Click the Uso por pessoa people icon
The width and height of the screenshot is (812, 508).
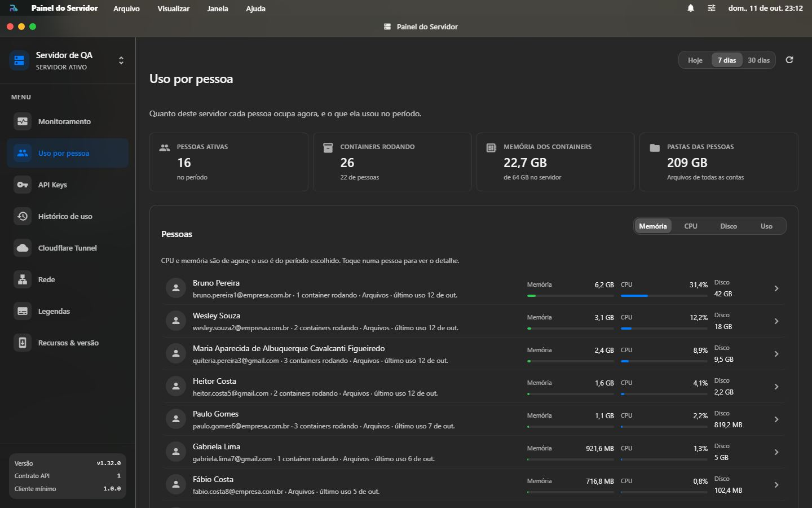23,153
